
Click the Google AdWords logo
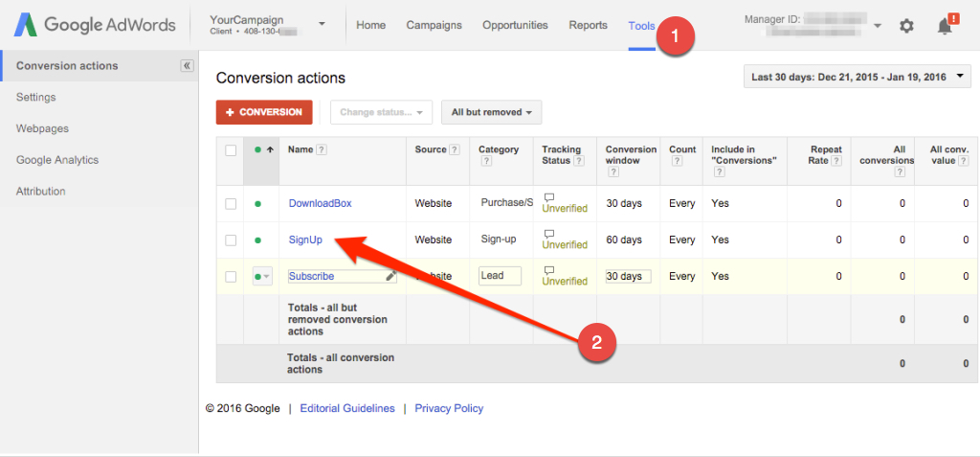[96, 25]
